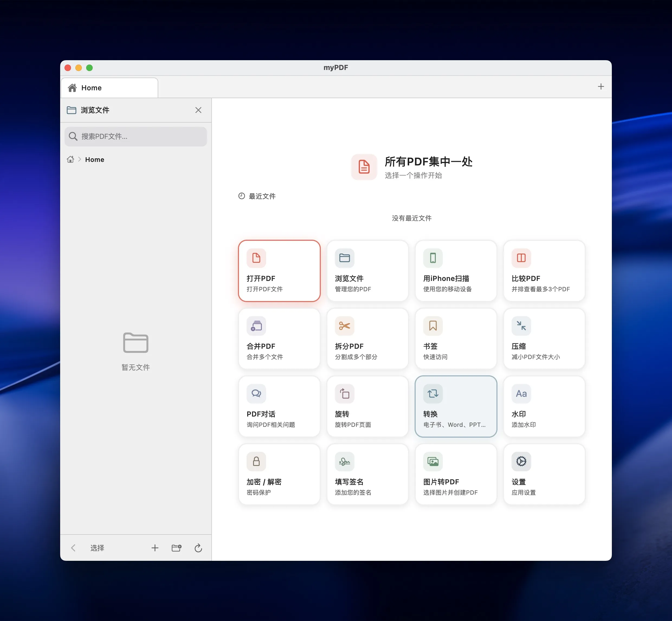Screen dimensions: 672x621
Task: Open the 加密 / 解密 tool
Action: coord(279,474)
